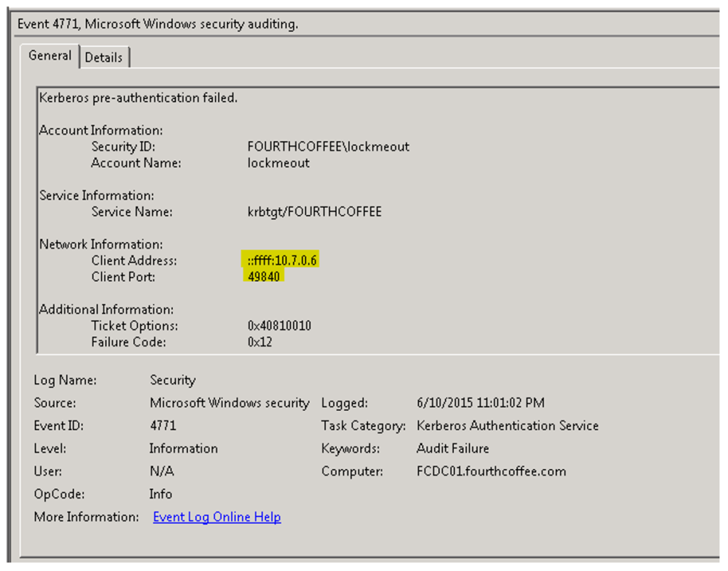Click the Keywords field showing Audit Failure
The height and width of the screenshot is (571, 728).
[x=453, y=449]
